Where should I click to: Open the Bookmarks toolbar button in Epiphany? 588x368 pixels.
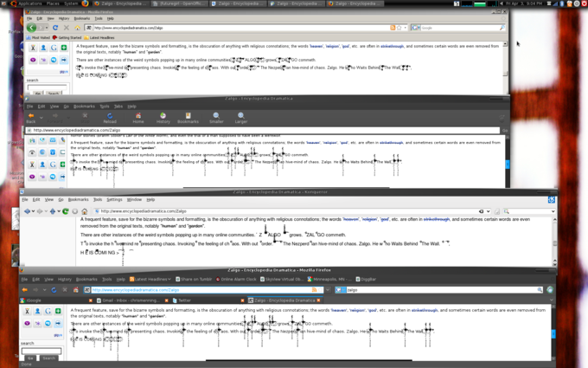pos(188,118)
